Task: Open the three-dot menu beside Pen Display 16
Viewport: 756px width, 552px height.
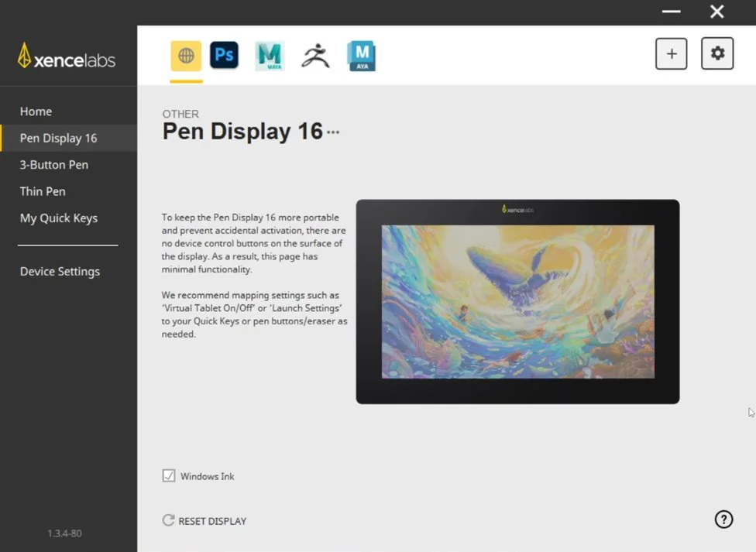Action: point(333,132)
